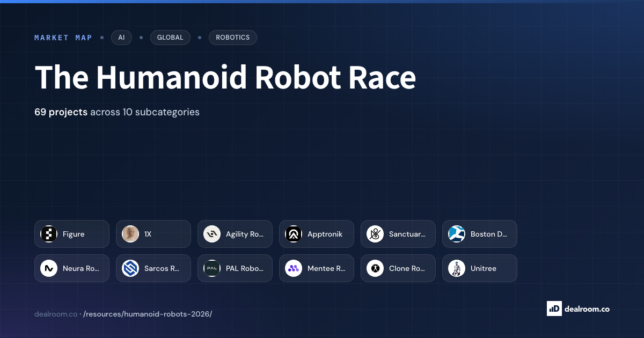Viewport: 644px width, 338px height.
Task: Click the dealroom.co brand wordmark
Action: click(x=587, y=309)
